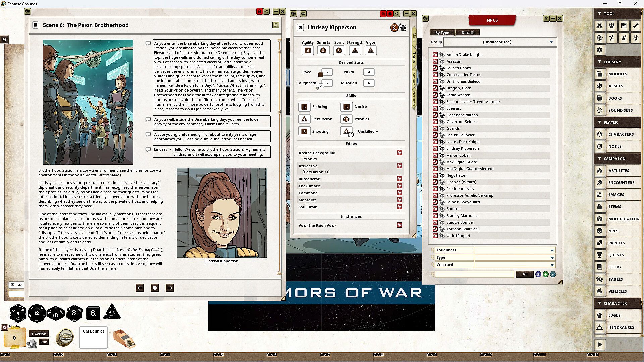Click green add NPC button
The height and width of the screenshot is (362, 644).
(546, 275)
